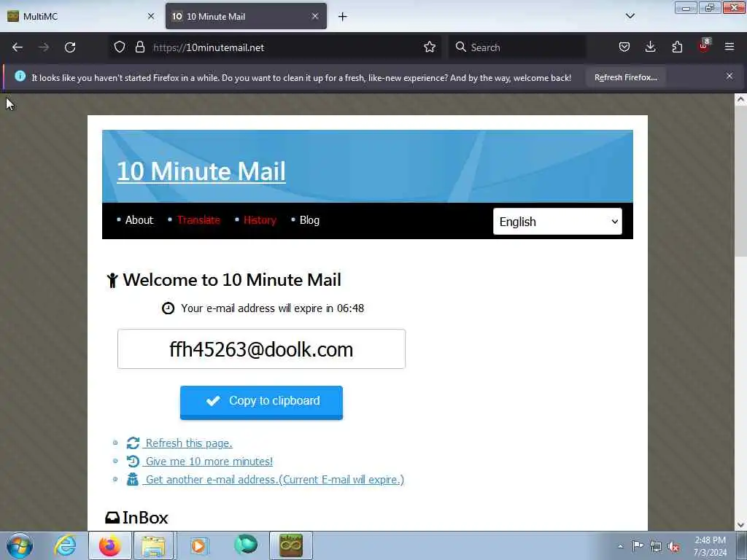Image resolution: width=747 pixels, height=560 pixels.
Task: Click the muted volume tray icon
Action: click(673, 547)
